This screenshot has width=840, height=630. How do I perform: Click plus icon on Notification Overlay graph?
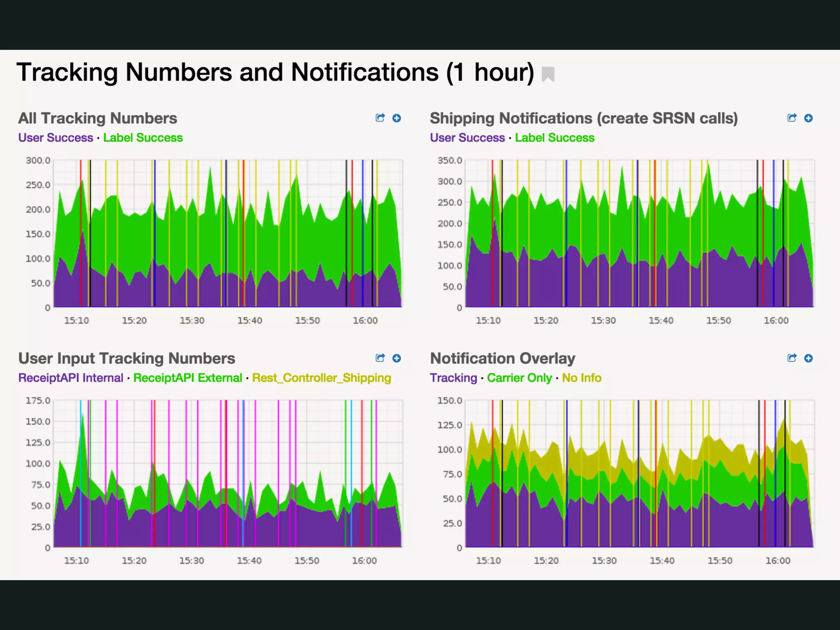808,358
